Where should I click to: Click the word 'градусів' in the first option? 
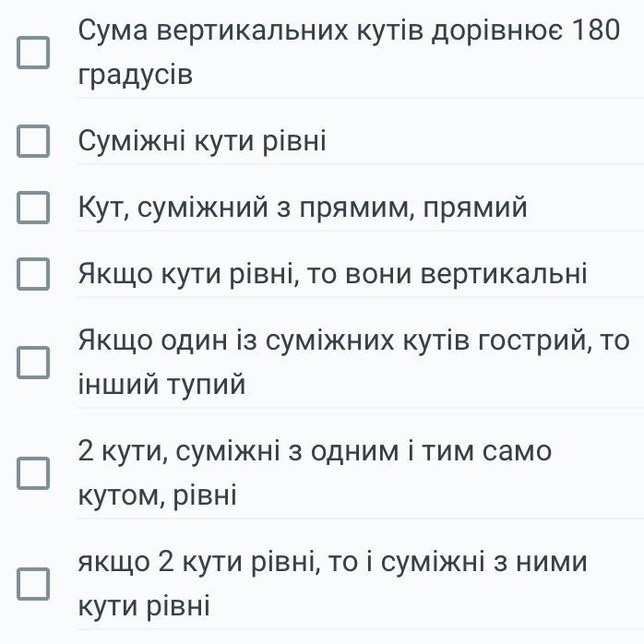point(136,75)
